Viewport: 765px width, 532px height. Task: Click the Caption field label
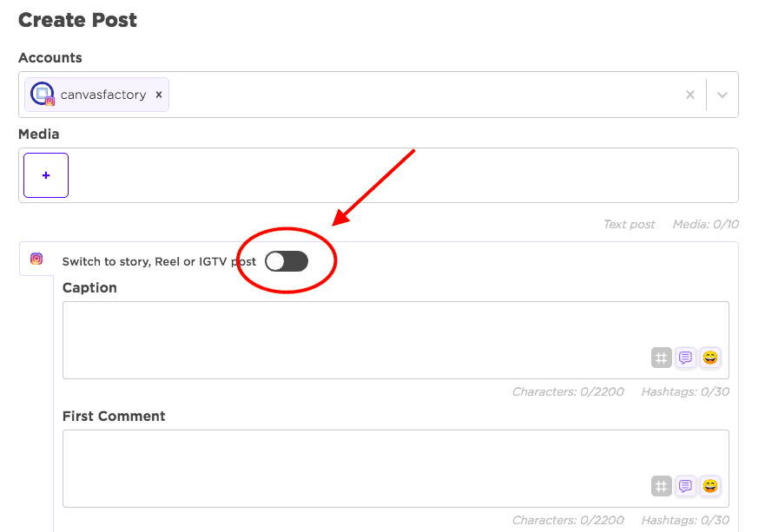pyautogui.click(x=89, y=287)
